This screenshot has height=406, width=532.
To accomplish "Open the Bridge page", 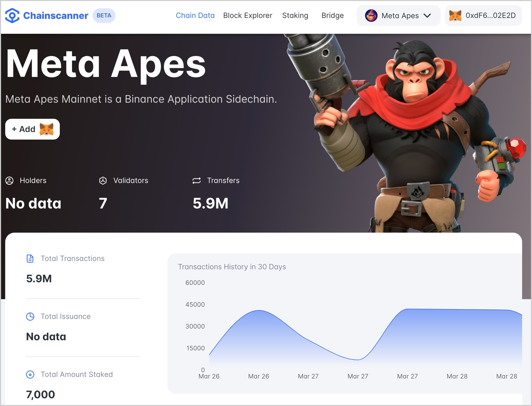I will pos(333,16).
